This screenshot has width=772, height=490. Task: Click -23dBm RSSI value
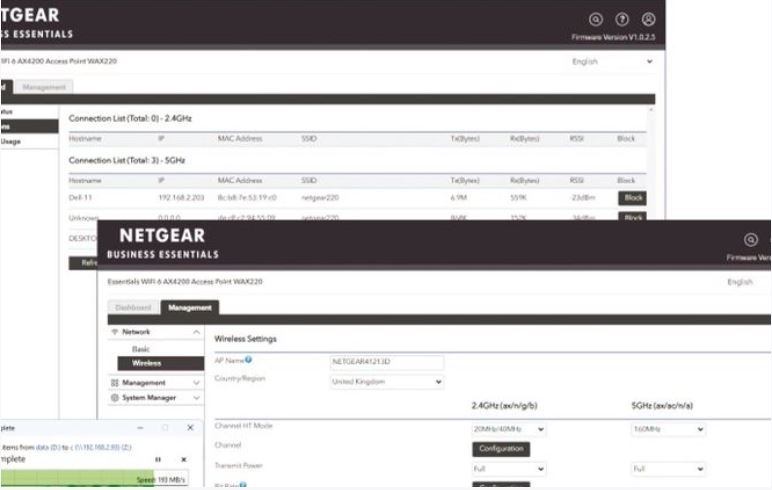[583, 197]
